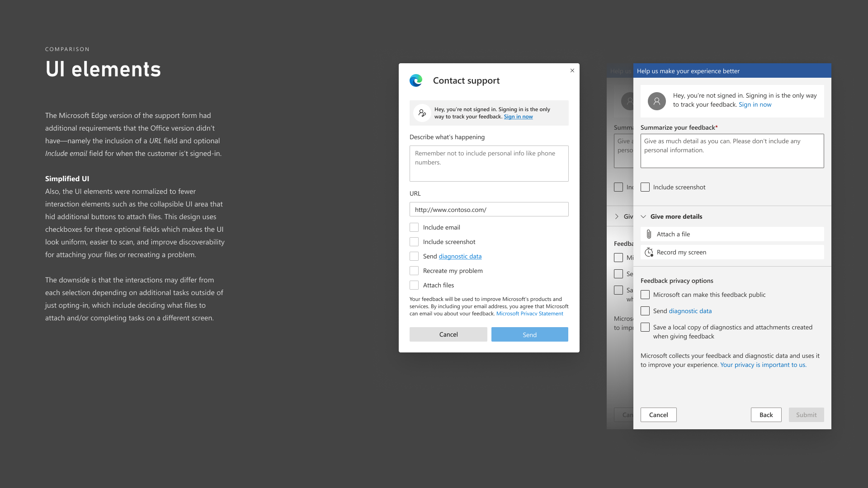Click Cancel in the feedback panel
The width and height of the screenshot is (868, 488).
[x=658, y=415]
